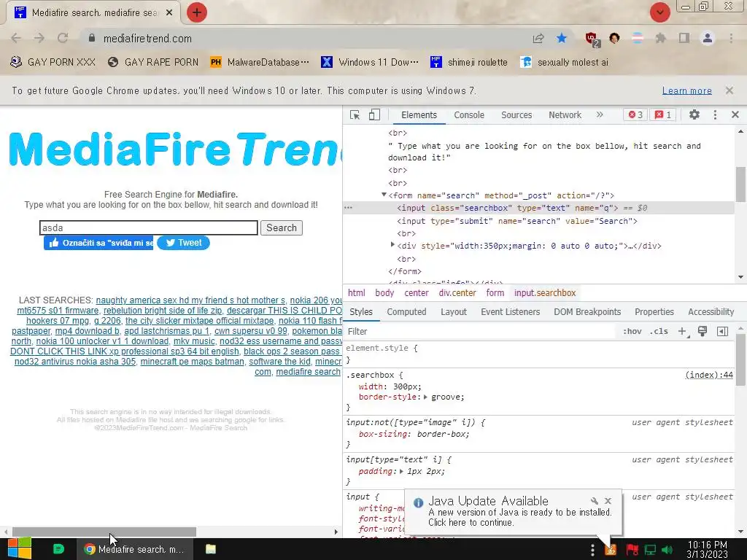
Task: Open the Accessibility tab
Action: click(711, 312)
